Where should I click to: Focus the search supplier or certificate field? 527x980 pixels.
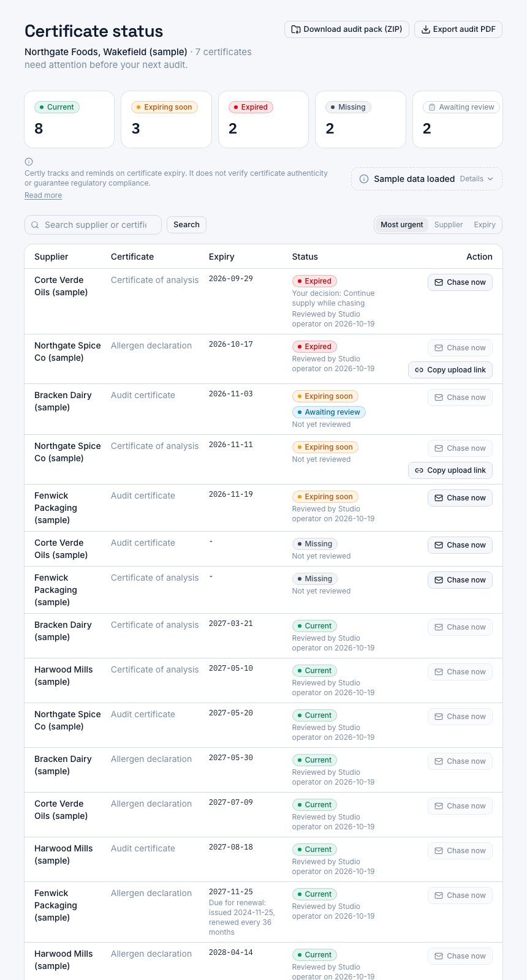coord(93,225)
